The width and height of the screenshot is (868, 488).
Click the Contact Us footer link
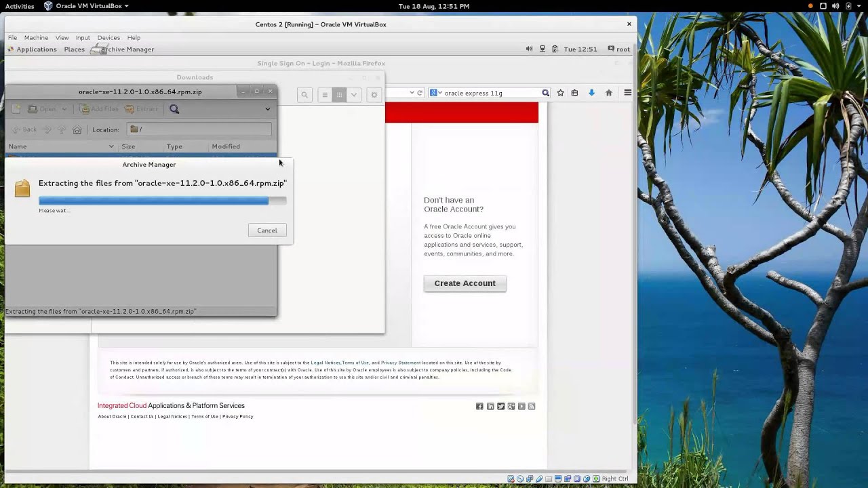pyautogui.click(x=142, y=416)
